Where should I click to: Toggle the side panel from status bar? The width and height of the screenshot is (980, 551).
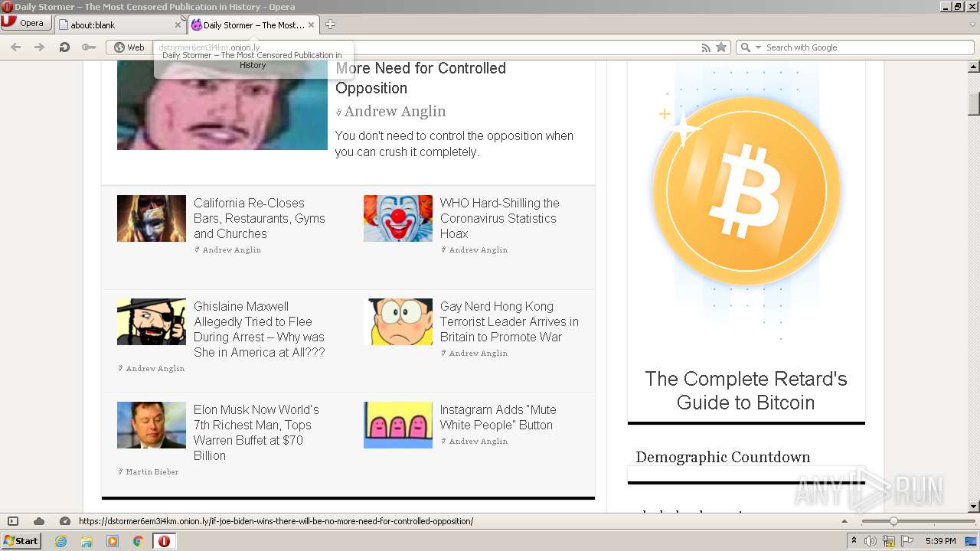(x=13, y=521)
